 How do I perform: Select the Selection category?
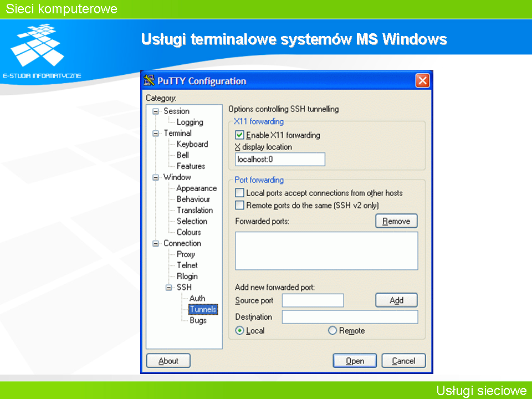click(x=192, y=221)
